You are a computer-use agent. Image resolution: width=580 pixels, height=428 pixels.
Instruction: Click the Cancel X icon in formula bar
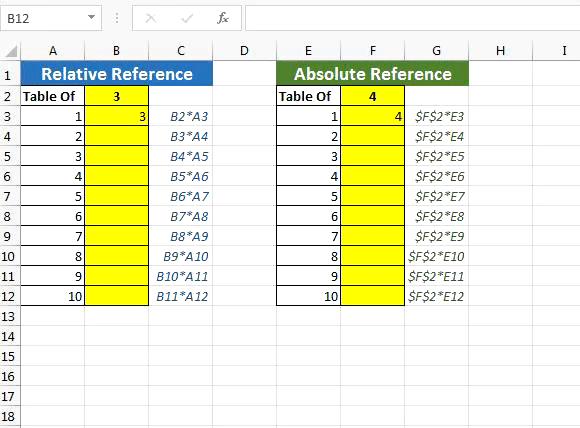151,18
